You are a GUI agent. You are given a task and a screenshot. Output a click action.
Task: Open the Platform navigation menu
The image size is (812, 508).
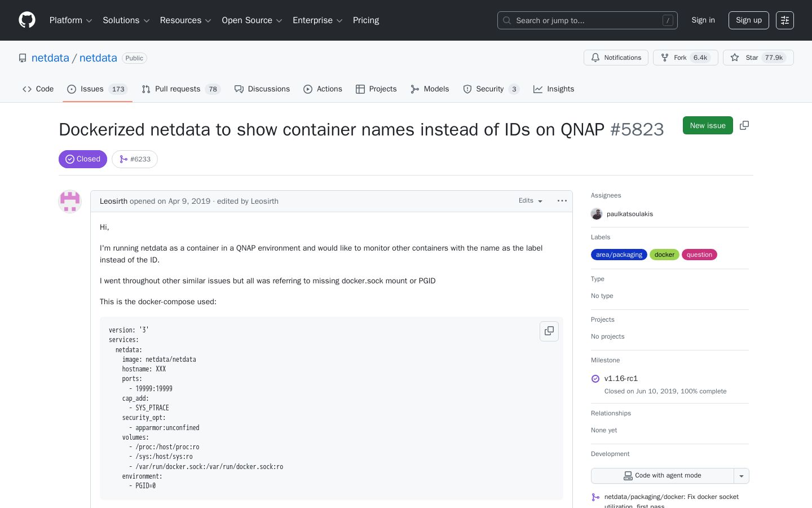71,20
